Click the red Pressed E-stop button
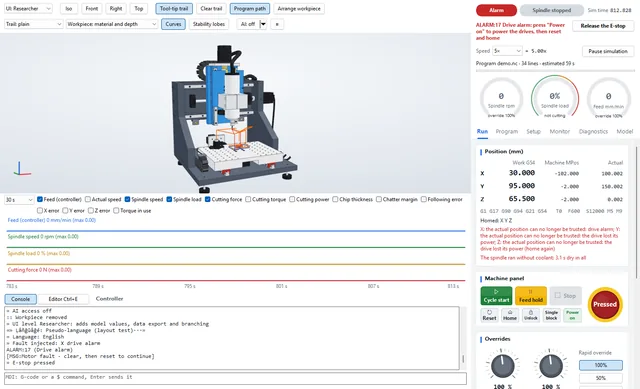Screen dimensions: 640x389 (605, 305)
